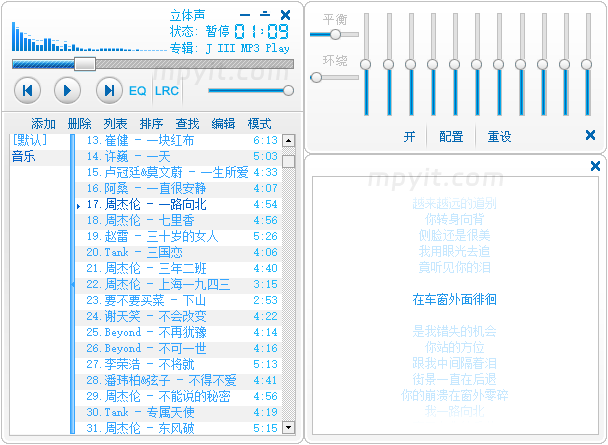This screenshot has width=608, height=445.
Task: Close the equalizer panel
Action: point(590,135)
